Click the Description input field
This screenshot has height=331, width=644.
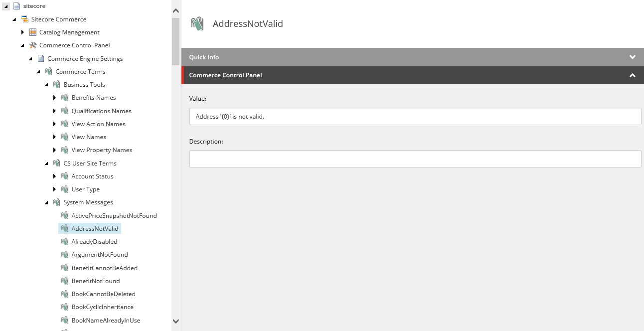(415, 159)
